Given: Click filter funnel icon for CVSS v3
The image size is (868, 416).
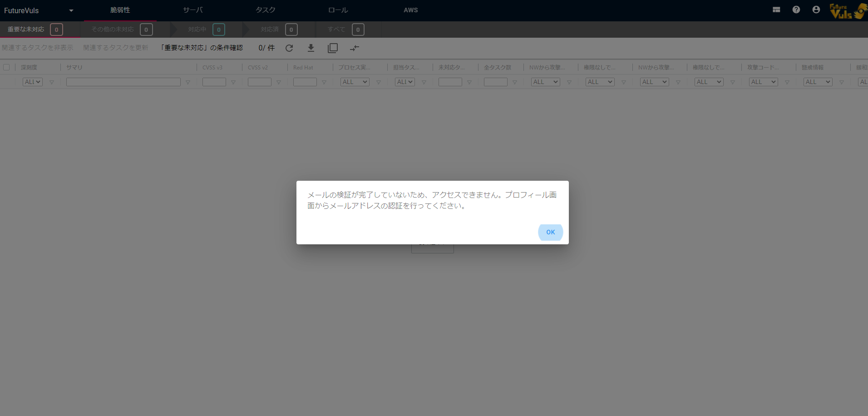Looking at the screenshot, I should (x=233, y=82).
